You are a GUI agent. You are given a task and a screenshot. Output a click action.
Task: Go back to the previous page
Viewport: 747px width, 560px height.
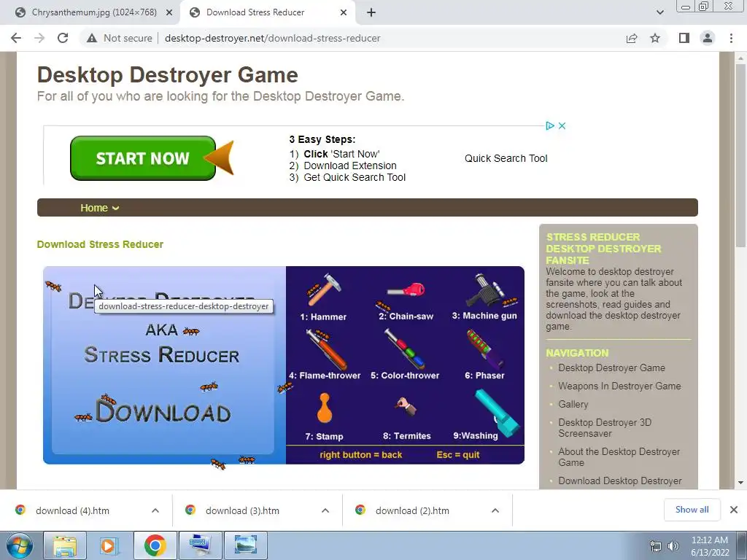pyautogui.click(x=16, y=38)
